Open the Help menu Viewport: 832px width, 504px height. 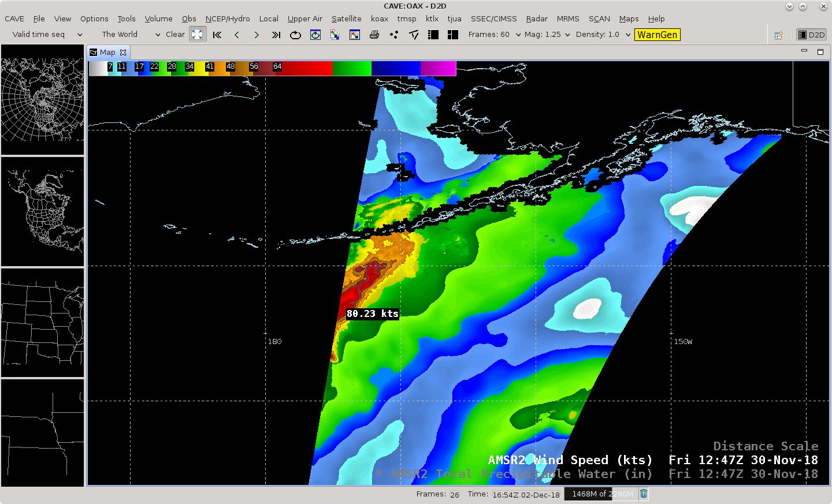(x=656, y=18)
